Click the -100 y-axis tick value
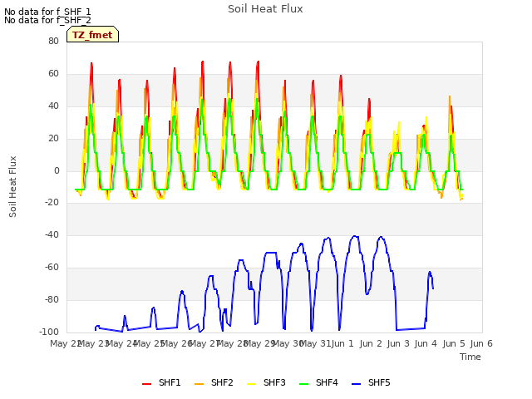Image resolution: width=532 pixels, height=399 pixels. pos(49,332)
